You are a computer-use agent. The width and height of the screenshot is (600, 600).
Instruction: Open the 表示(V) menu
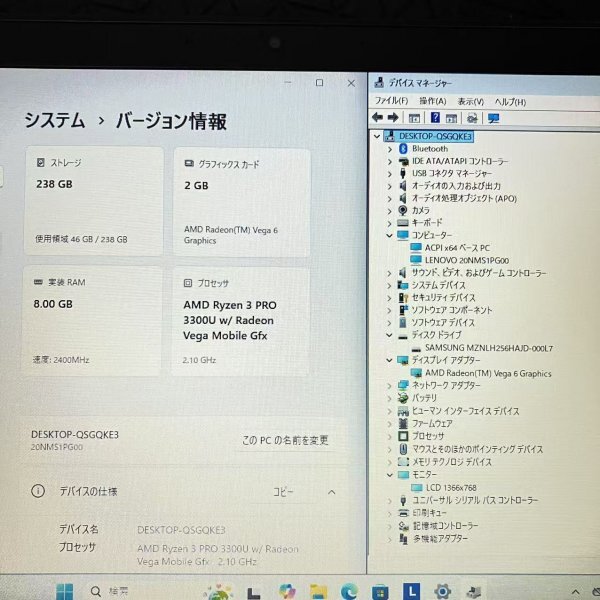[x=471, y=102]
